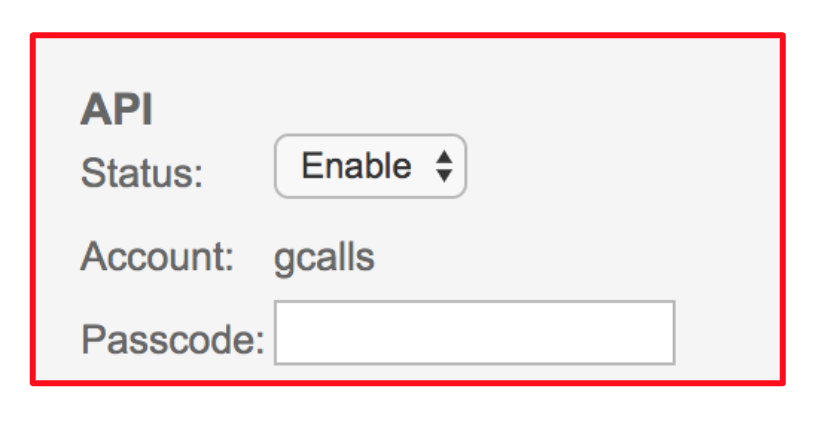Image resolution: width=818 pixels, height=424 pixels.
Task: Click the Enable status selector arrows
Action: coord(446,167)
